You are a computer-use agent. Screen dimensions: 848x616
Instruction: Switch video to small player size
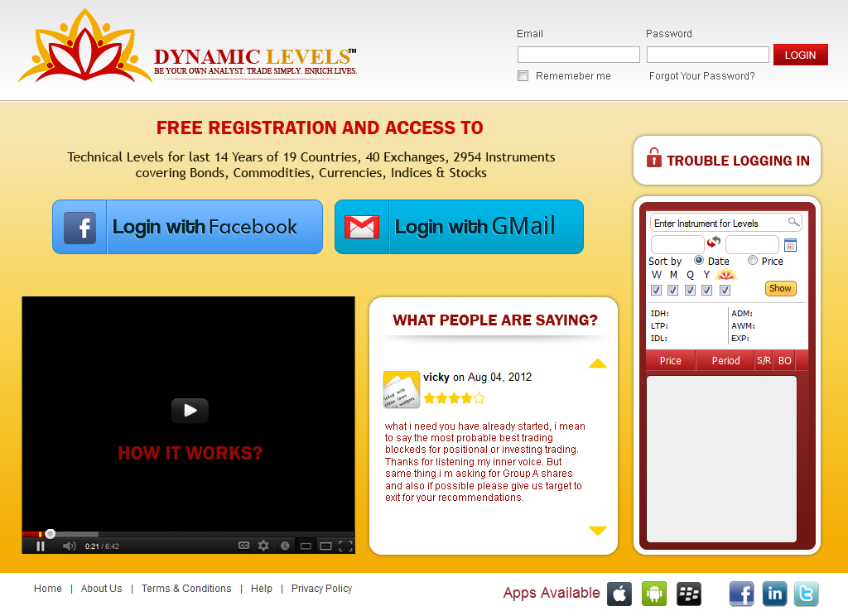tap(306, 546)
